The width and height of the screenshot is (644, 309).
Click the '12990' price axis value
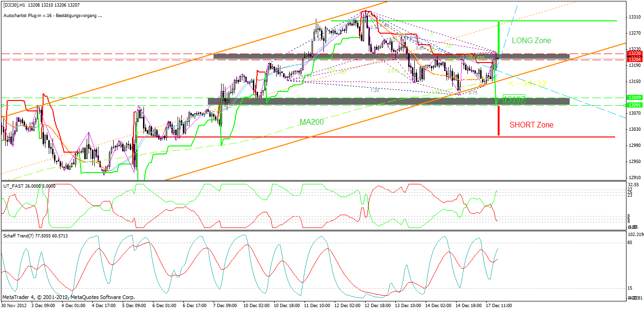pyautogui.click(x=635, y=145)
